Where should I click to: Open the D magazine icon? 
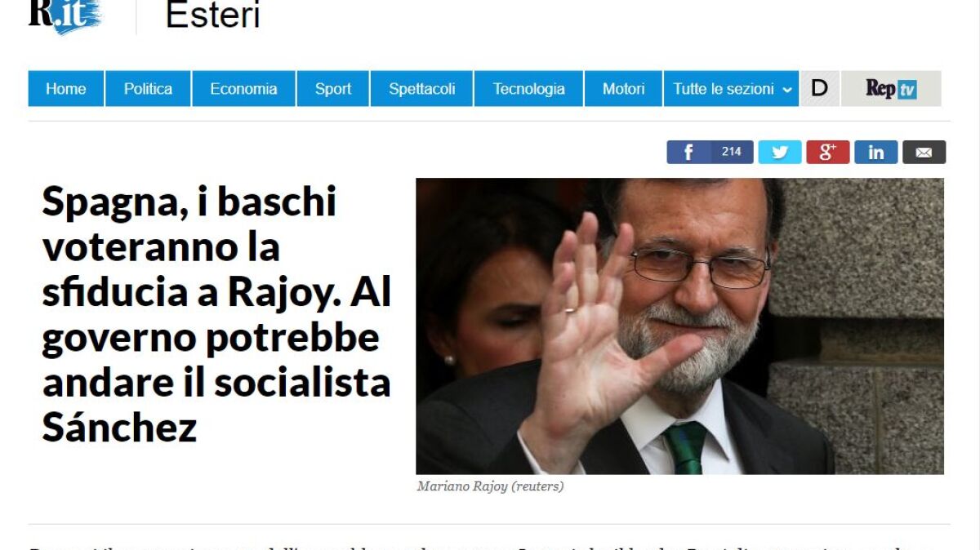820,89
